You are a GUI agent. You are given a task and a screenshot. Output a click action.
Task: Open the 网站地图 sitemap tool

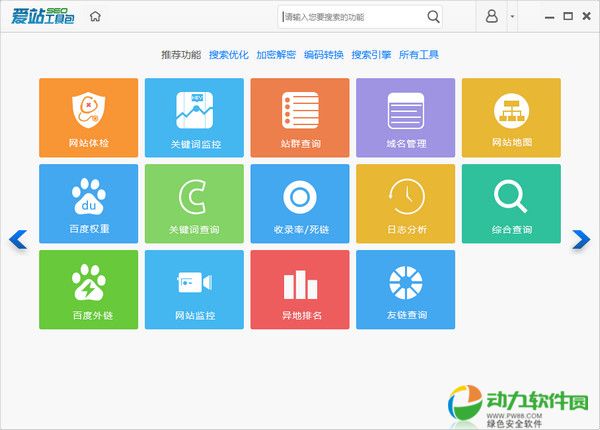511,117
